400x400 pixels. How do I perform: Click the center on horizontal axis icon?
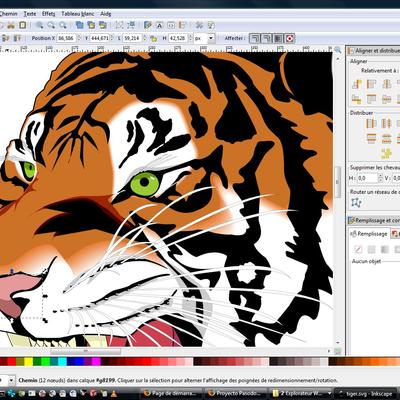click(386, 99)
